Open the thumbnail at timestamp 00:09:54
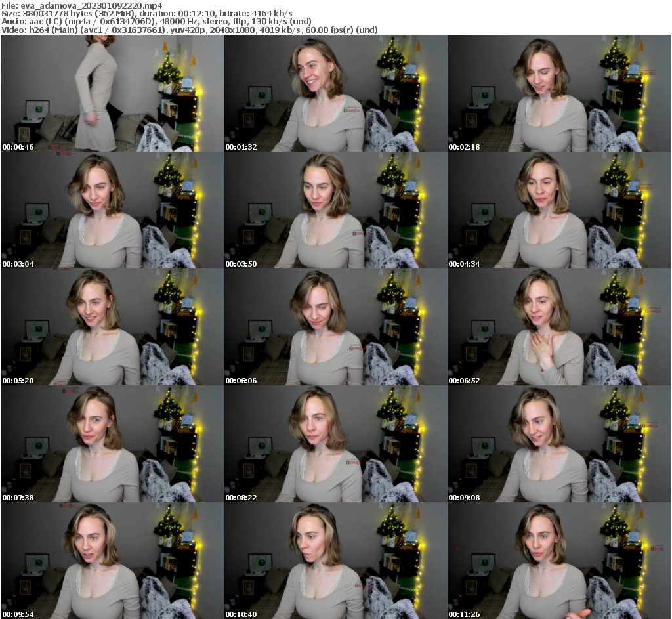This screenshot has height=619, width=672. pos(112,561)
